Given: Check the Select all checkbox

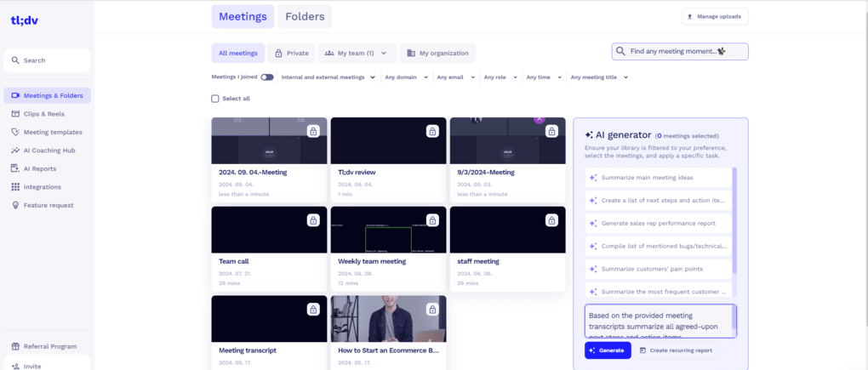Looking at the screenshot, I should 215,99.
